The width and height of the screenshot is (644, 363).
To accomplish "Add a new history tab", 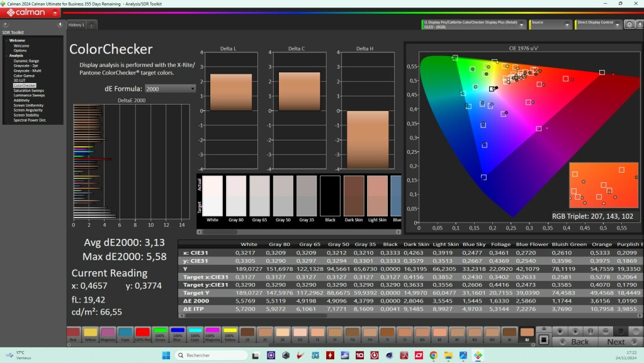I will [91, 25].
